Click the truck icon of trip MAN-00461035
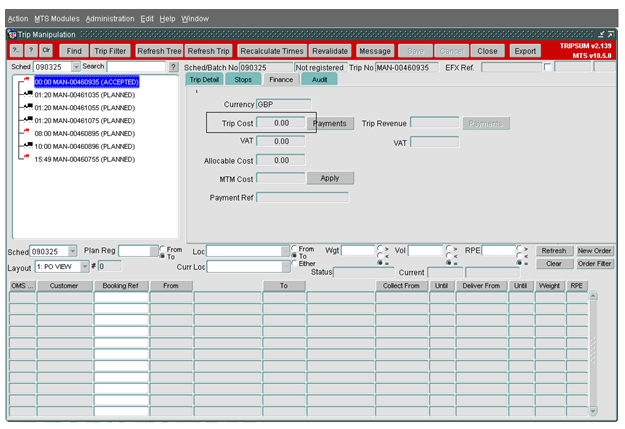 [x=28, y=94]
